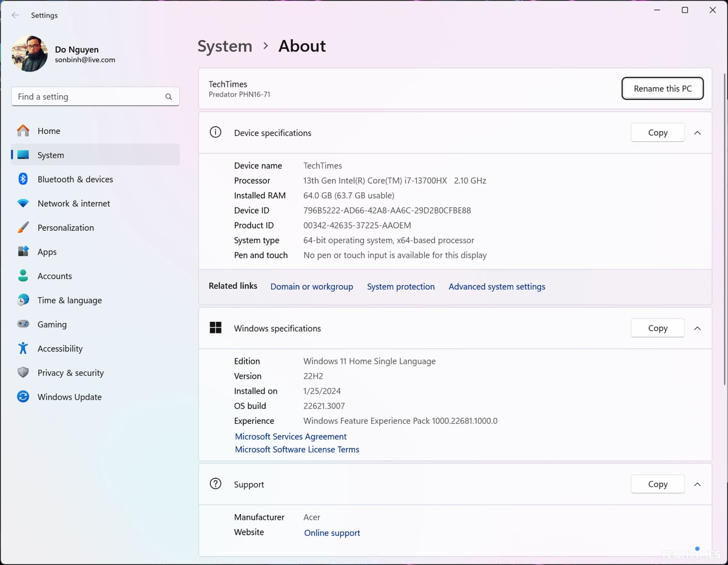This screenshot has width=728, height=565.
Task: Click the Pen and touch value text
Action: [x=395, y=255]
